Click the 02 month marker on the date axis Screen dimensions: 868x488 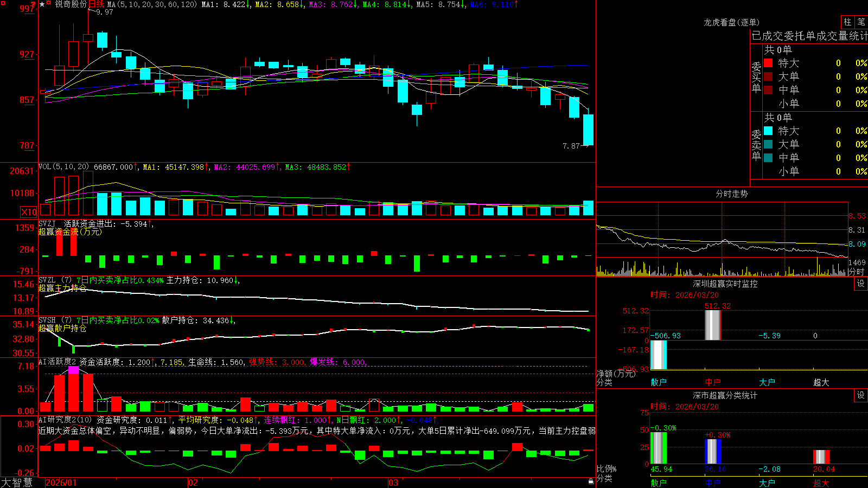(193, 483)
